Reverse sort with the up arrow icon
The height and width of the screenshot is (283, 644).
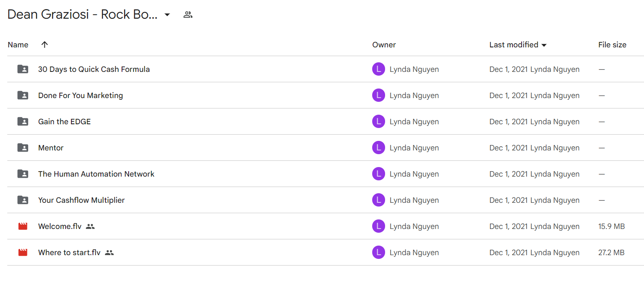coord(45,44)
